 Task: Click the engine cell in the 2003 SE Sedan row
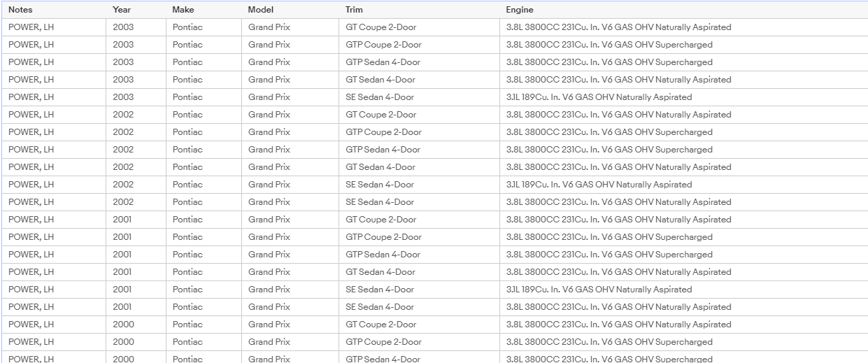(x=684, y=97)
